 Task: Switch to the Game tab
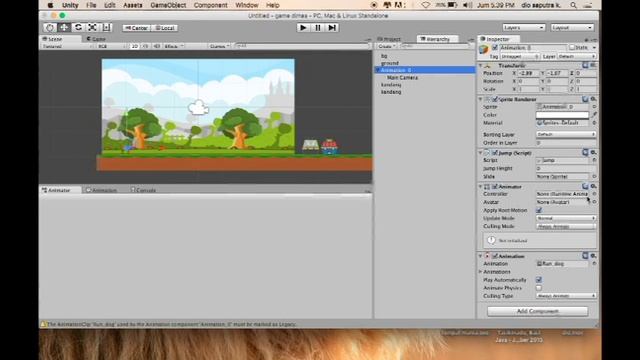tap(97, 39)
